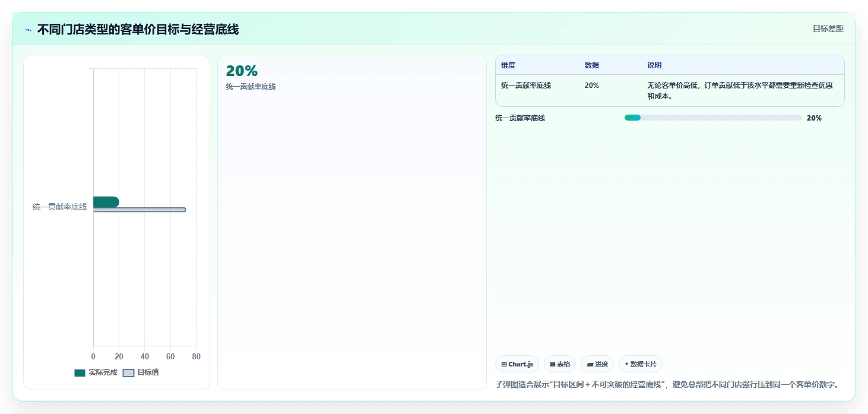Image resolution: width=868 pixels, height=414 pixels.
Task: Click the 目标值 grey legend swatch
Action: (128, 373)
